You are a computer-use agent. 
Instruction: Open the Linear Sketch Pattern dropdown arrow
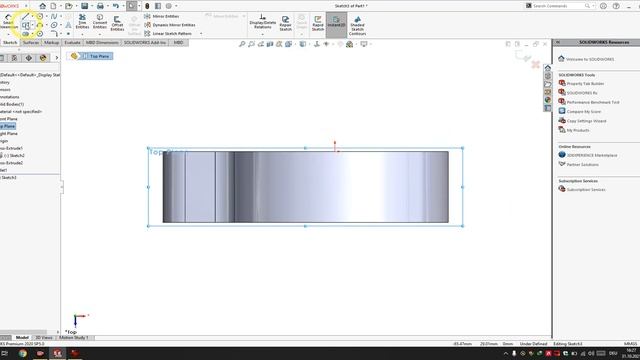(201, 33)
